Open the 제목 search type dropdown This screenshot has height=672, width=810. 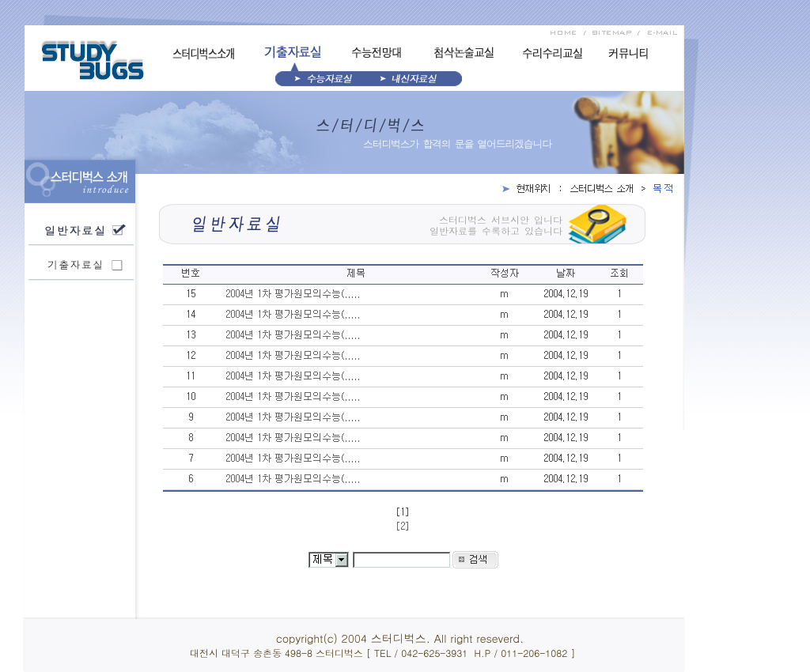pyautogui.click(x=341, y=560)
